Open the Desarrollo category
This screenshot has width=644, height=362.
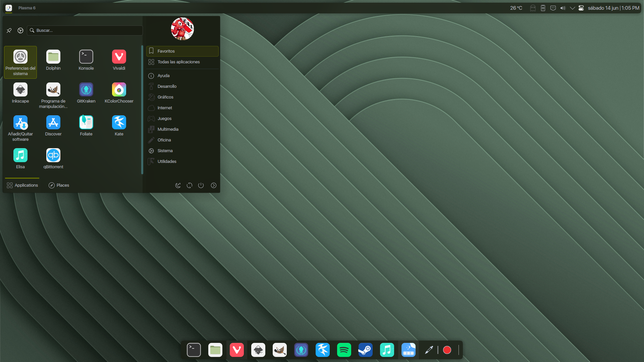tap(182, 86)
